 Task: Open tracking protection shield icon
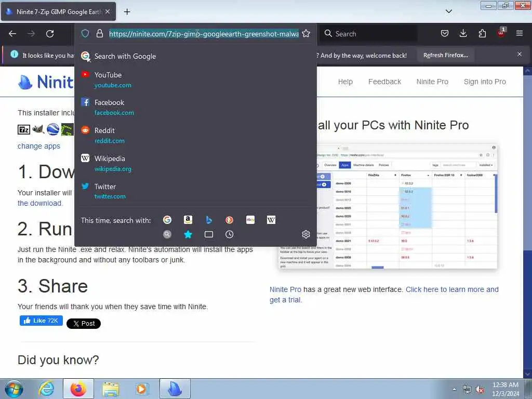coord(85,33)
